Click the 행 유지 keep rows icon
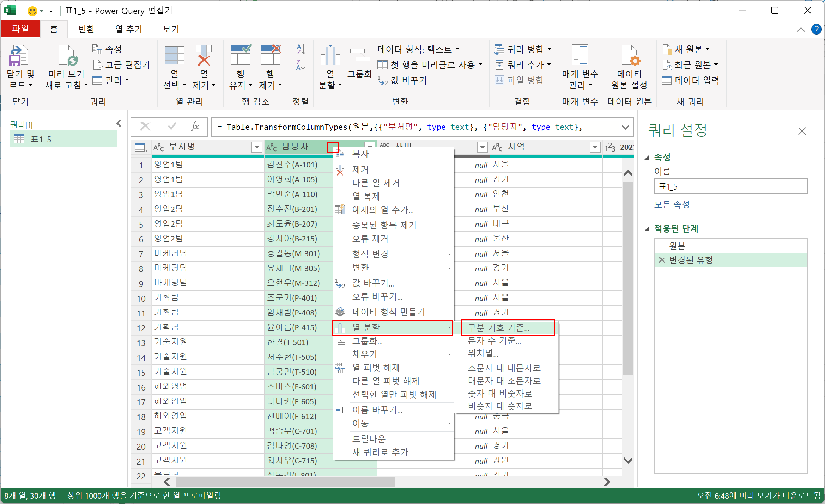This screenshot has width=825, height=504. [241, 55]
